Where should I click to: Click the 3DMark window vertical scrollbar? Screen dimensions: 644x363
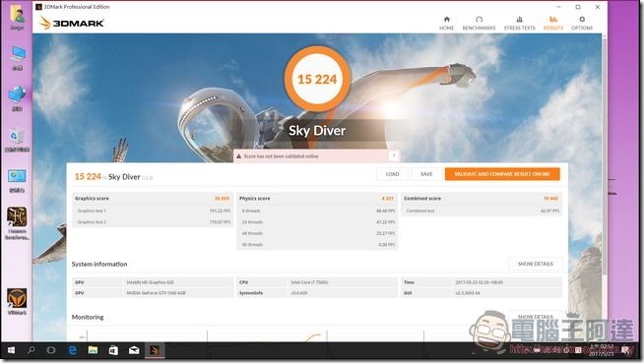pos(605,155)
